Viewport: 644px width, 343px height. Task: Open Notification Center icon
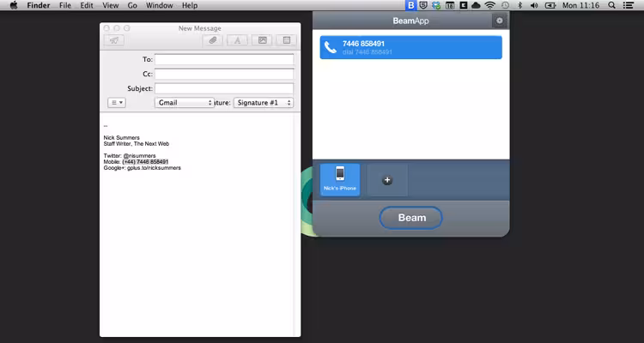click(628, 5)
